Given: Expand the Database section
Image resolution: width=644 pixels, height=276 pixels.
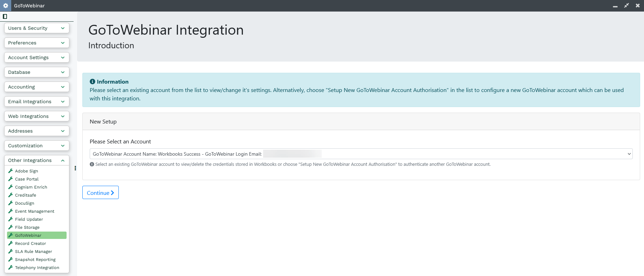Looking at the screenshot, I should (36, 72).
